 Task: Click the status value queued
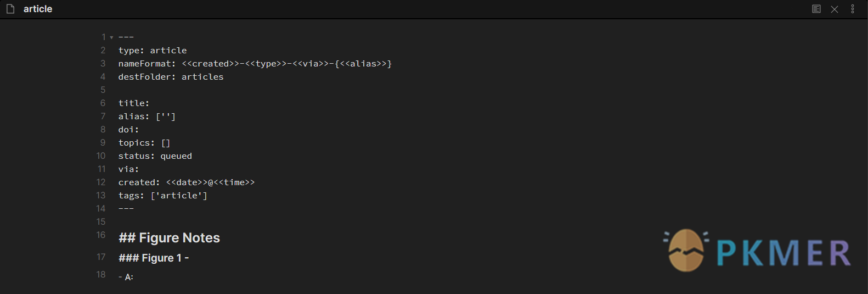point(176,156)
